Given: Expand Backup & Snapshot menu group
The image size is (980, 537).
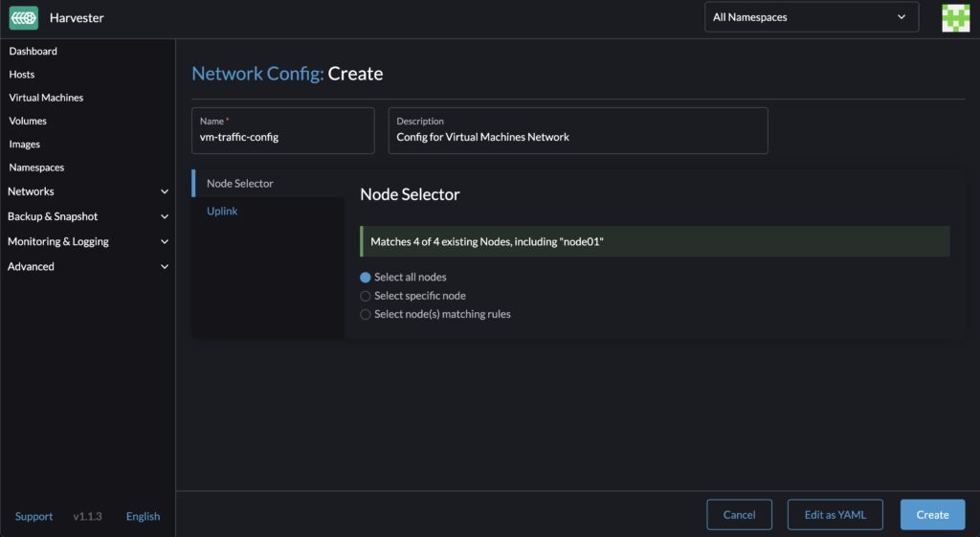Looking at the screenshot, I should (87, 216).
